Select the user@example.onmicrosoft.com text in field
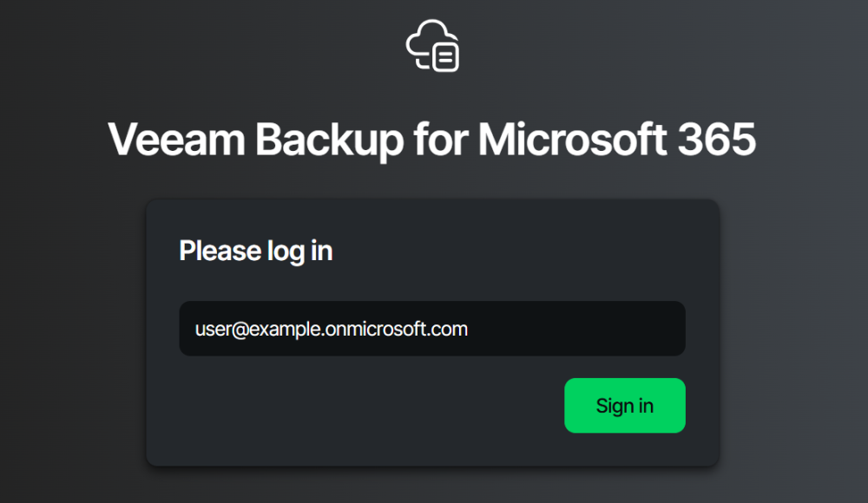868x503 pixels. [331, 330]
